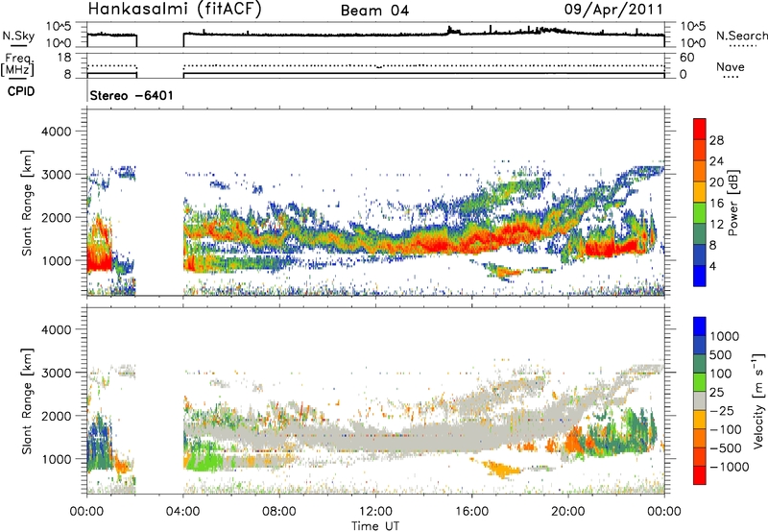Click the '100' velocity colorbar tick

point(721,374)
